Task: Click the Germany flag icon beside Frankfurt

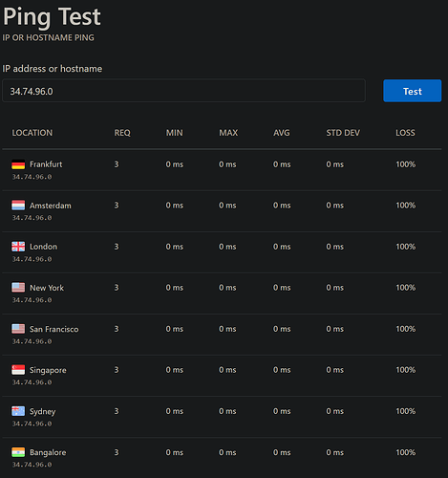Action: (18, 164)
